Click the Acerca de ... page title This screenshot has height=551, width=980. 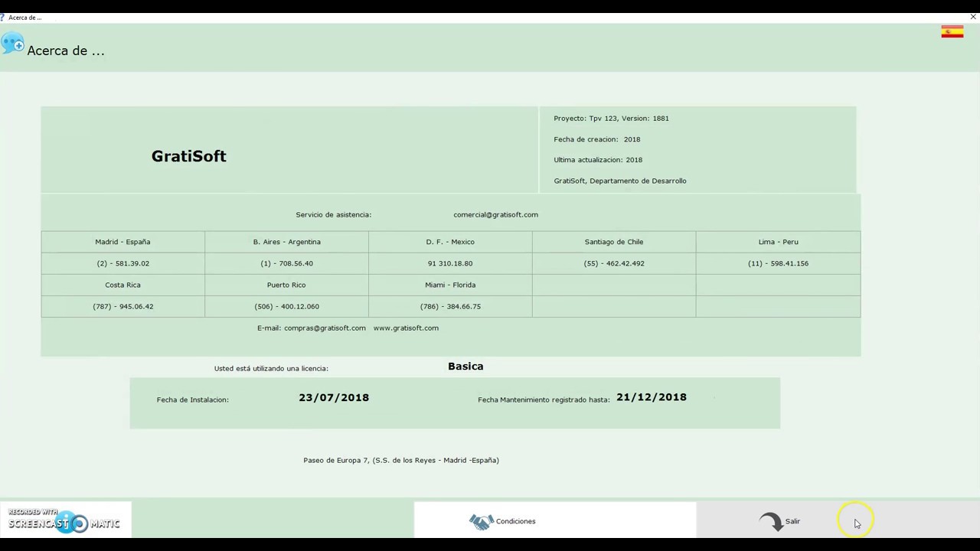(66, 51)
